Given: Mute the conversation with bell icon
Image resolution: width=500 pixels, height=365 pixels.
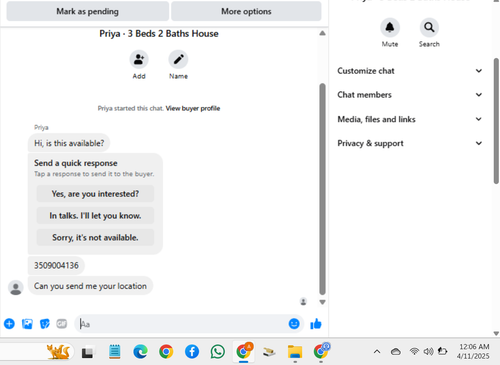Looking at the screenshot, I should click(x=390, y=28).
